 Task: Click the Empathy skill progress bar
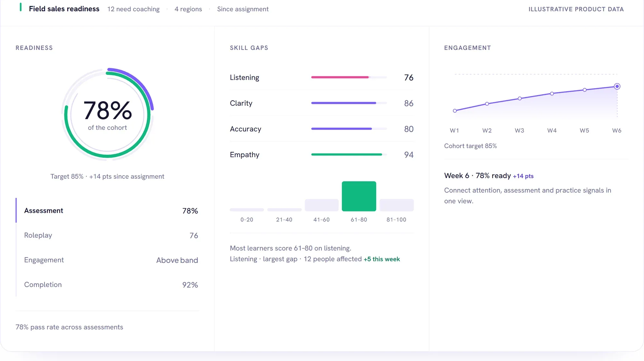tap(349, 155)
